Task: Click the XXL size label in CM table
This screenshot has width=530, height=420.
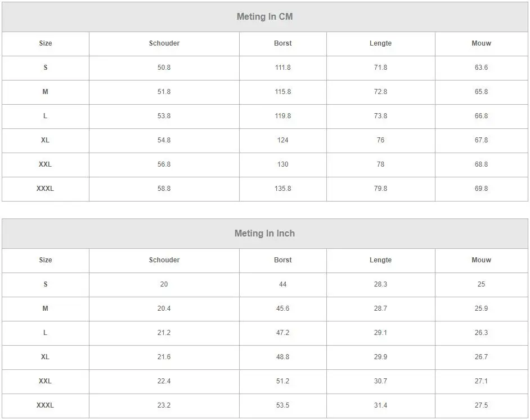Action: point(46,164)
